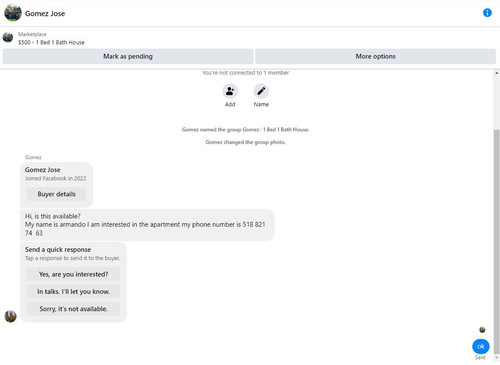Click the sent "ok" message bubble
The image size is (500, 365).
pos(481,346)
